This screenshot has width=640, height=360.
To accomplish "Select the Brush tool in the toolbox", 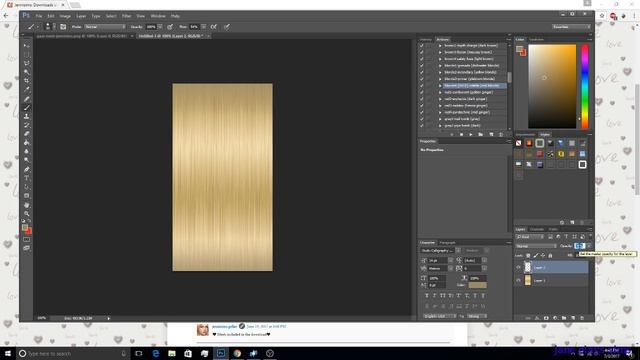I will 27,108.
